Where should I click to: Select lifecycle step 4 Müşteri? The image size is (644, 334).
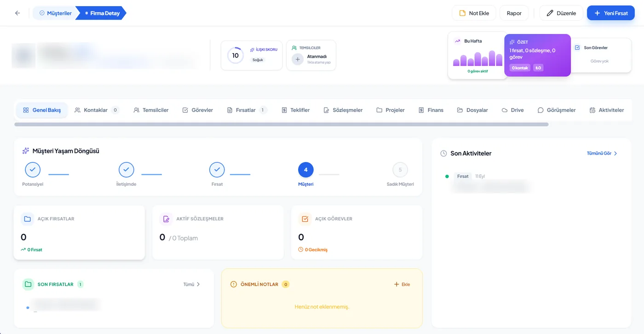306,170
